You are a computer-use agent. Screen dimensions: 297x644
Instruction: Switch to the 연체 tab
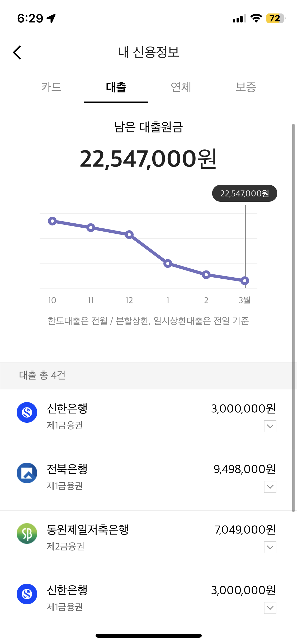tap(181, 87)
